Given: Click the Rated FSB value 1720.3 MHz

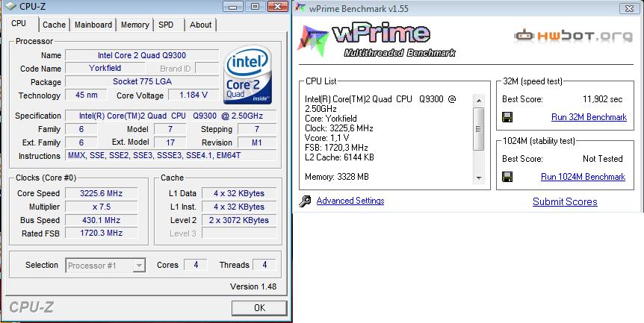Looking at the screenshot, I should point(101,233).
